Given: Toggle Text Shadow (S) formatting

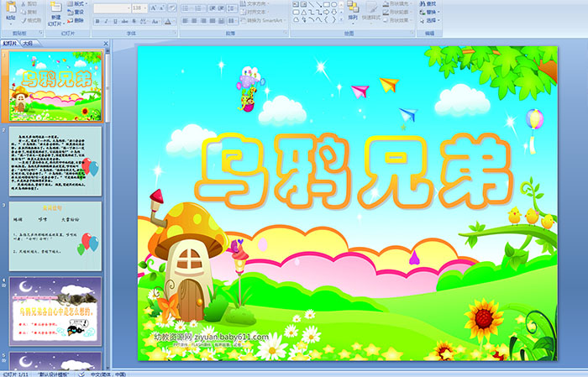Looking at the screenshot, I should pos(134,21).
